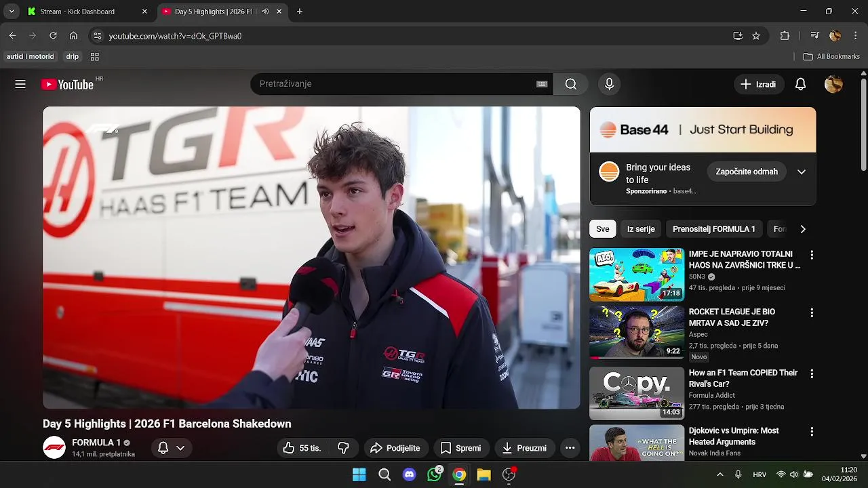Screen dimensions: 868x488
Task: Reload the page in Chrome
Action: pos(53,36)
